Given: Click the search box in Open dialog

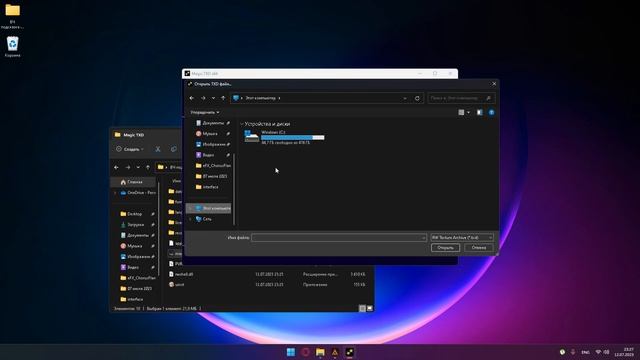Looking at the screenshot, I should coord(461,98).
